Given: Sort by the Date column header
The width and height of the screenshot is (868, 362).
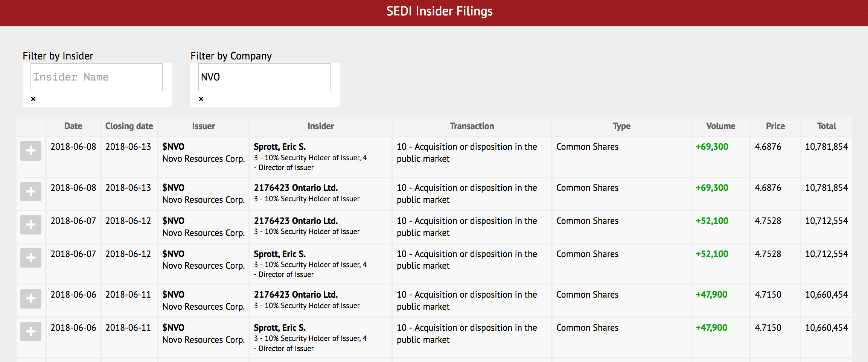Looking at the screenshot, I should (x=73, y=126).
